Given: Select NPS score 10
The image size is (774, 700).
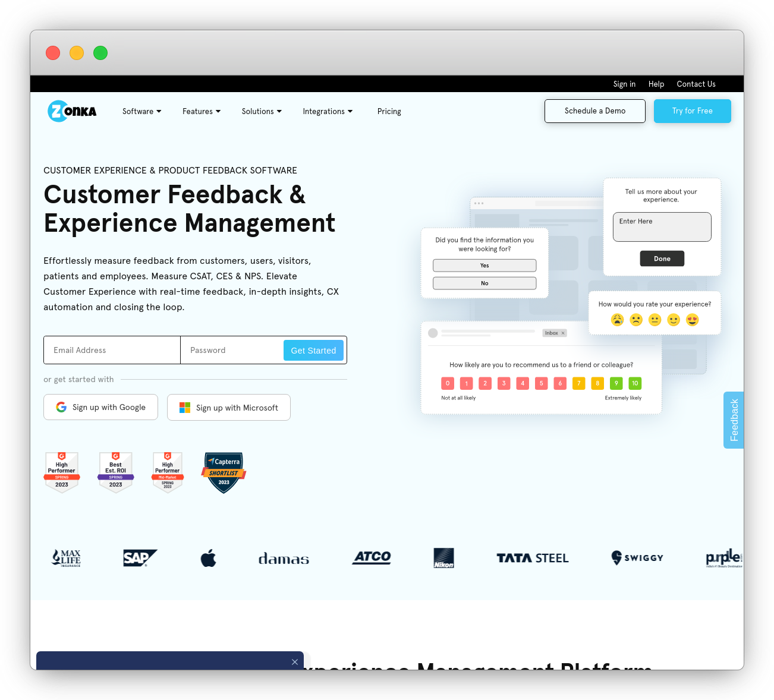Looking at the screenshot, I should [635, 383].
